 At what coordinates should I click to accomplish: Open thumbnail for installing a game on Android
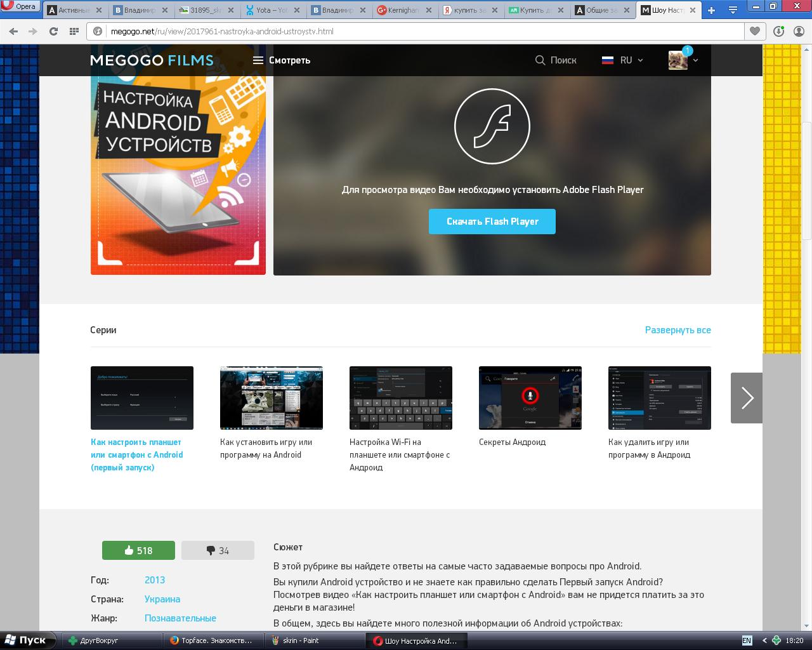272,398
